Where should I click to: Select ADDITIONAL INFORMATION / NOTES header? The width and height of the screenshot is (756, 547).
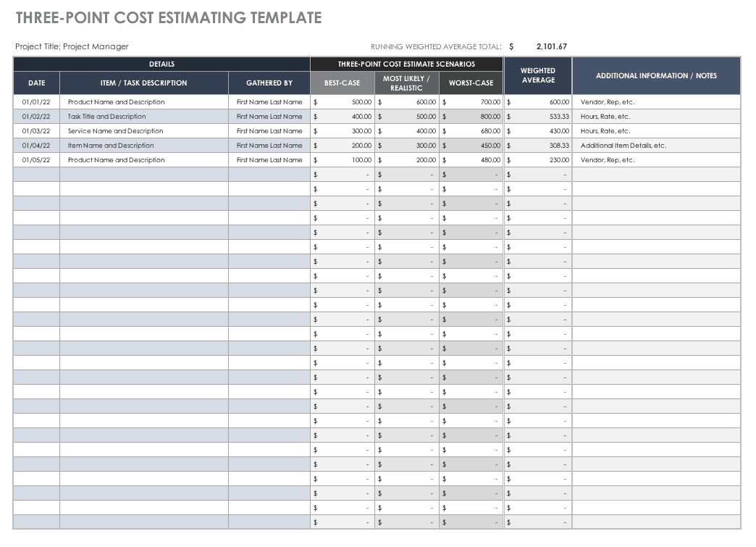(656, 75)
